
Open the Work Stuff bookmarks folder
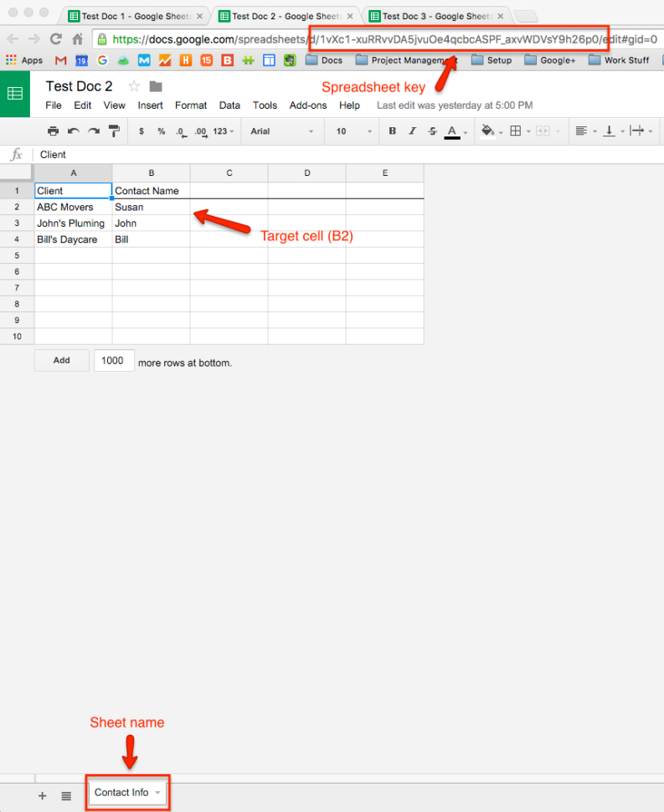coord(619,60)
